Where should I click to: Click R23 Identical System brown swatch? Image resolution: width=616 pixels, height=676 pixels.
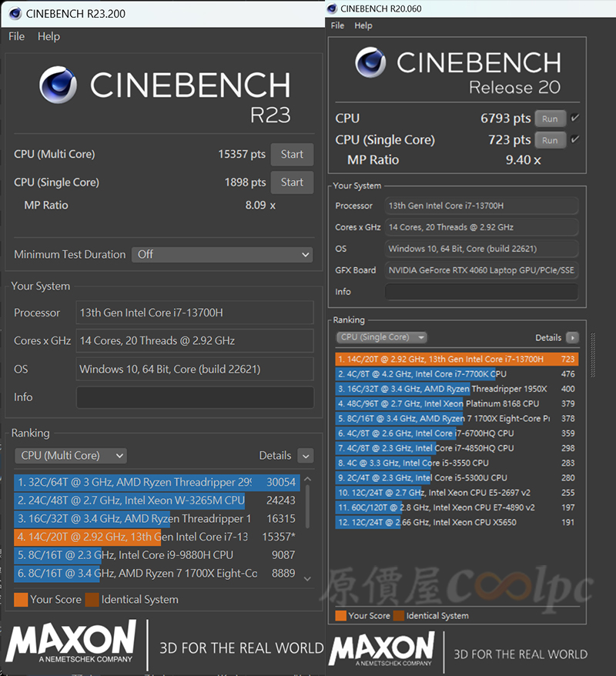(92, 600)
